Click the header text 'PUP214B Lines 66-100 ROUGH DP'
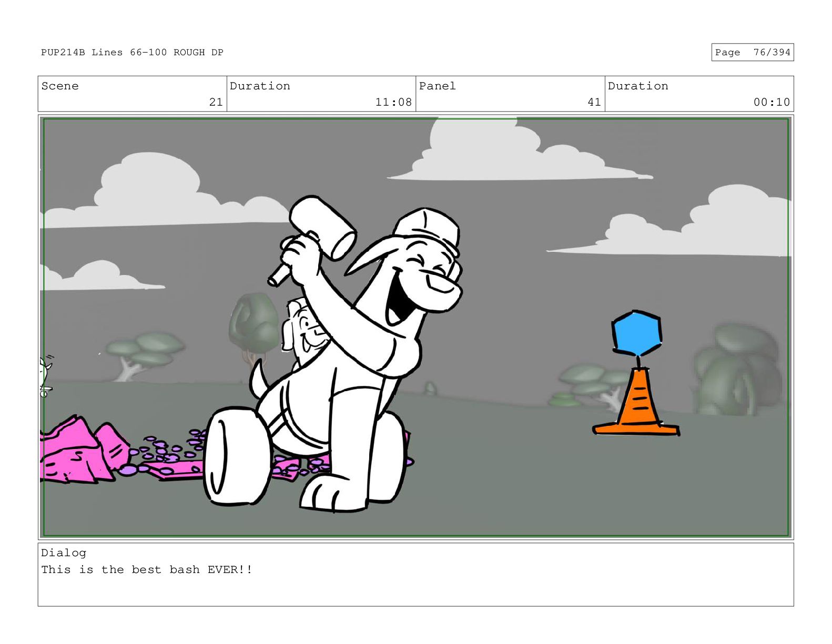The width and height of the screenshot is (832, 644). (x=132, y=53)
